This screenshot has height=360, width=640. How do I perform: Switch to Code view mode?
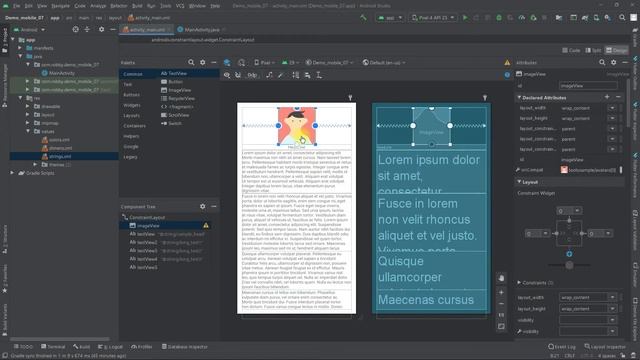pos(571,50)
